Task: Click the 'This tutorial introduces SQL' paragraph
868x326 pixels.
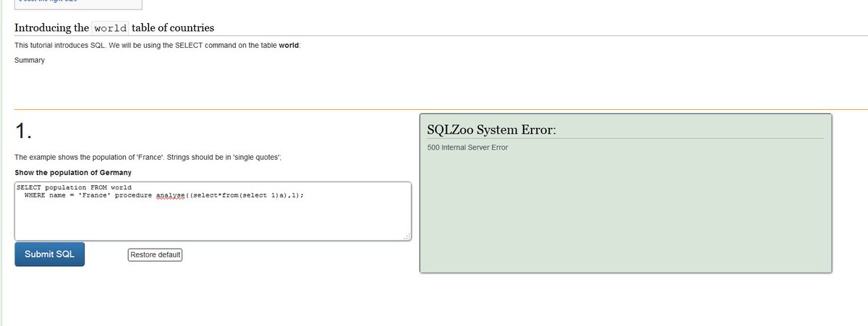Action: coord(158,45)
